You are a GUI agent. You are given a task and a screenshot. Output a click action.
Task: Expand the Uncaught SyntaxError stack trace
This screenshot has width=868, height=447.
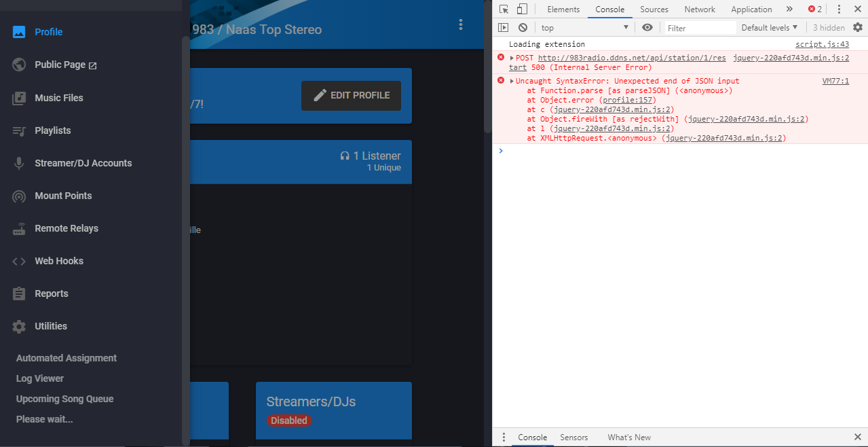(x=510, y=81)
